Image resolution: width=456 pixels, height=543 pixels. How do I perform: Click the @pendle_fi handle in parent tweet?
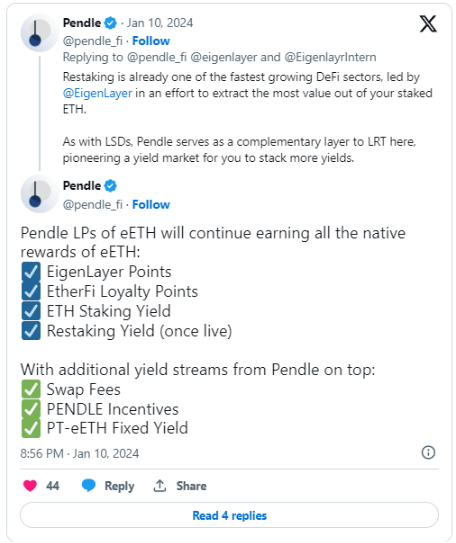(x=92, y=41)
